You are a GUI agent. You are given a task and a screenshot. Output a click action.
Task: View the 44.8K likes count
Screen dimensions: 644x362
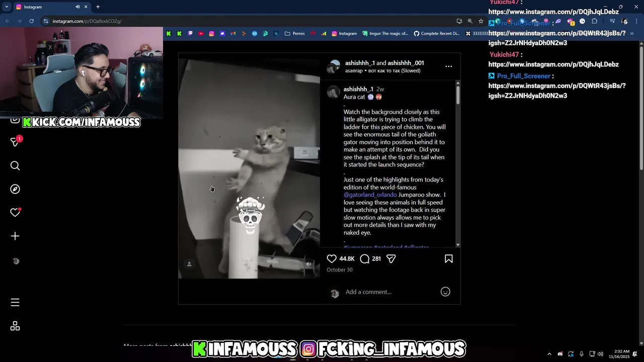[347, 259]
